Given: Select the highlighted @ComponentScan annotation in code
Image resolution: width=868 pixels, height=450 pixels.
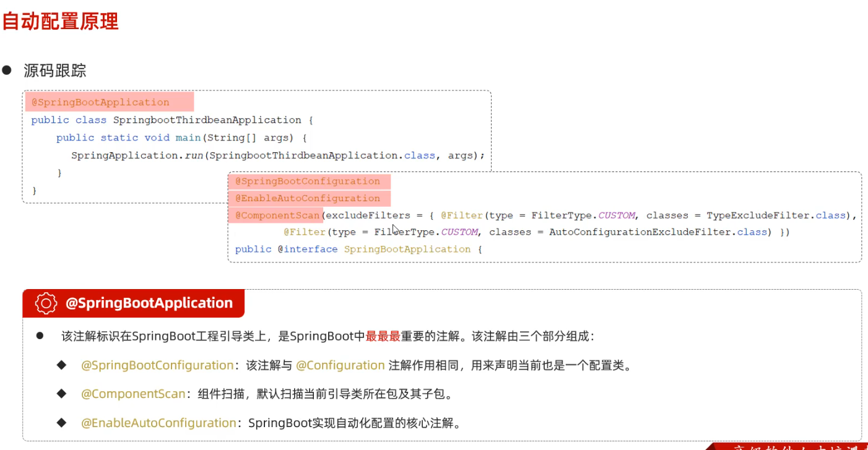Looking at the screenshot, I should pyautogui.click(x=277, y=215).
